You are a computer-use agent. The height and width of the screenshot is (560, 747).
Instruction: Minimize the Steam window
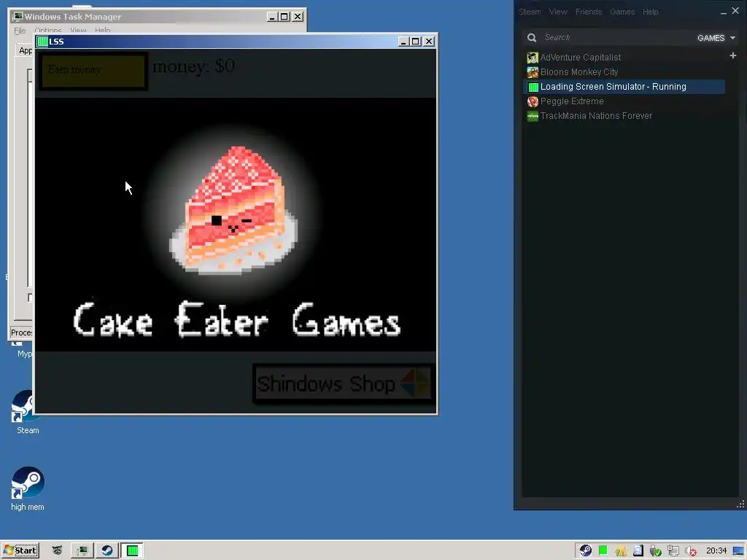point(723,12)
